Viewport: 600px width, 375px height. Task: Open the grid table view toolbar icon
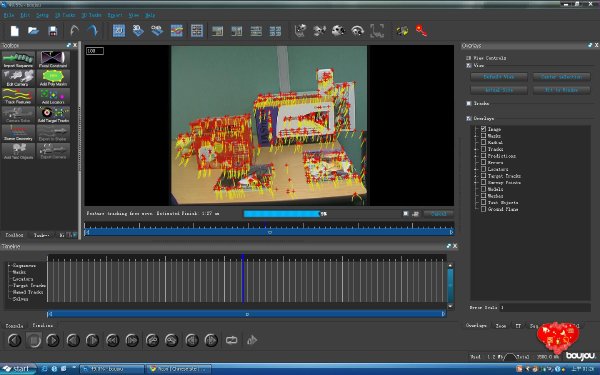tap(197, 31)
